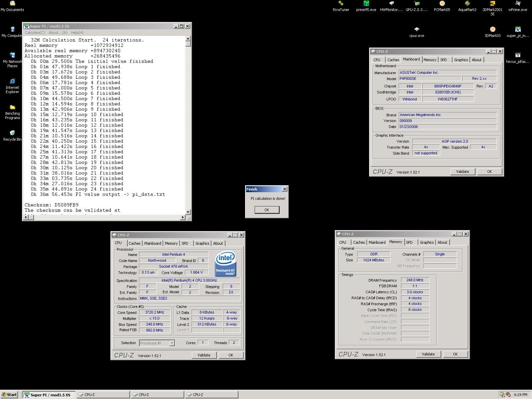Minimize the Super PI window
This screenshot has width=532, height=399.
click(x=176, y=26)
